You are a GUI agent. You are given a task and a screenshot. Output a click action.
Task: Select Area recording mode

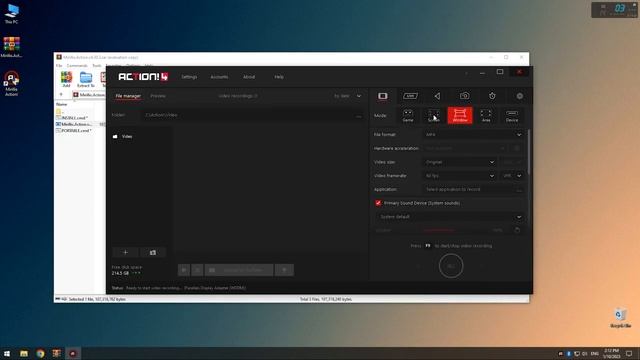pyautogui.click(x=486, y=116)
